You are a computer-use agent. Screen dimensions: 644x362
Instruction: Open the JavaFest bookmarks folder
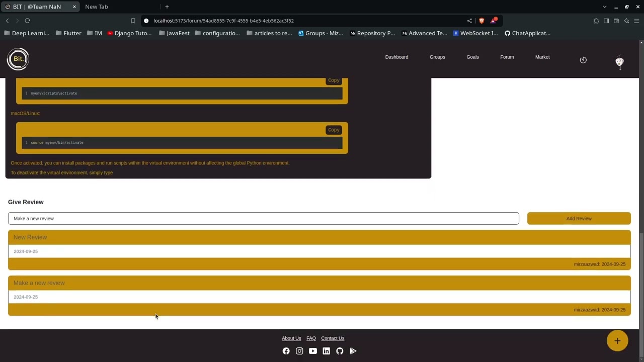(174, 33)
